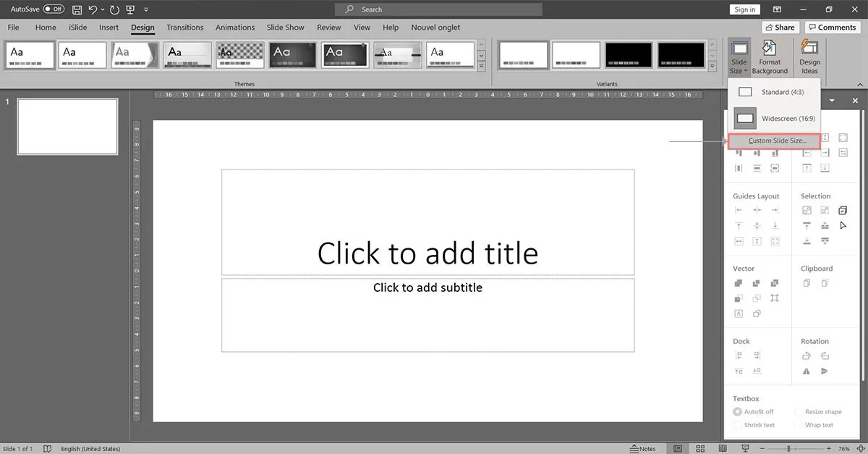The width and height of the screenshot is (868, 454).
Task: Click first Dock group icon
Action: tap(739, 356)
